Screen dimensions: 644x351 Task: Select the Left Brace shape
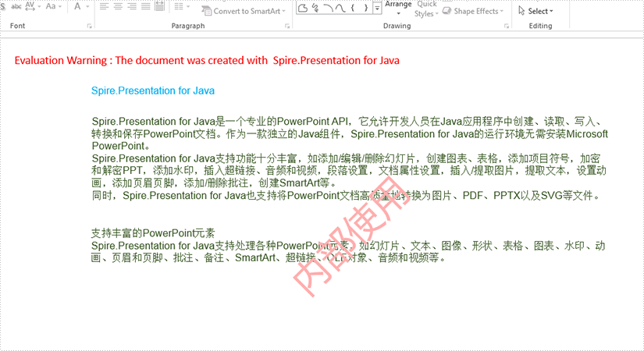click(352, 8)
